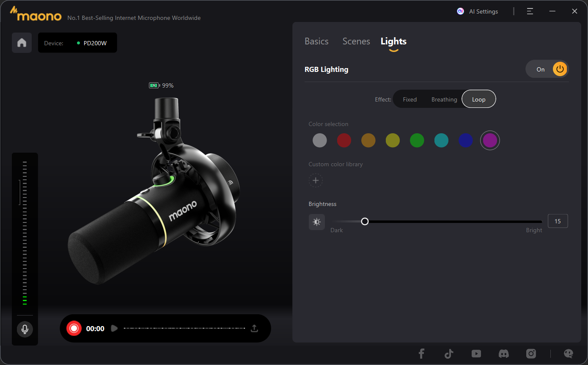Click the AI Settings logo icon
The image size is (588, 365).
(460, 11)
